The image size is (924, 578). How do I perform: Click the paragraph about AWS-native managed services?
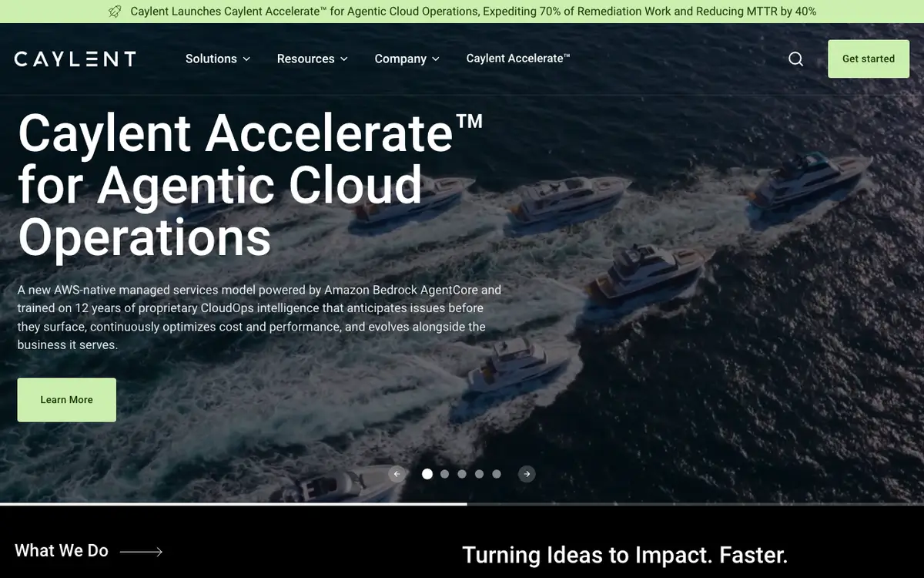coord(259,318)
